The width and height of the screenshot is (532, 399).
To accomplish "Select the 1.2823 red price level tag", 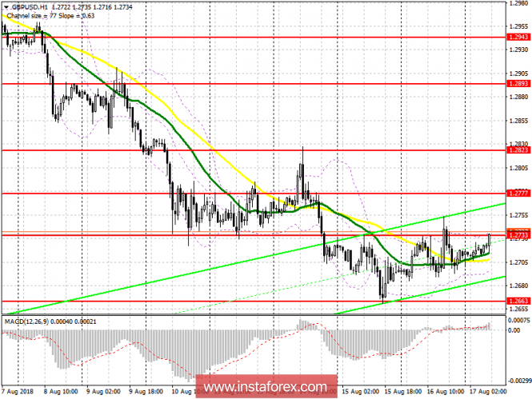I will click(x=518, y=150).
